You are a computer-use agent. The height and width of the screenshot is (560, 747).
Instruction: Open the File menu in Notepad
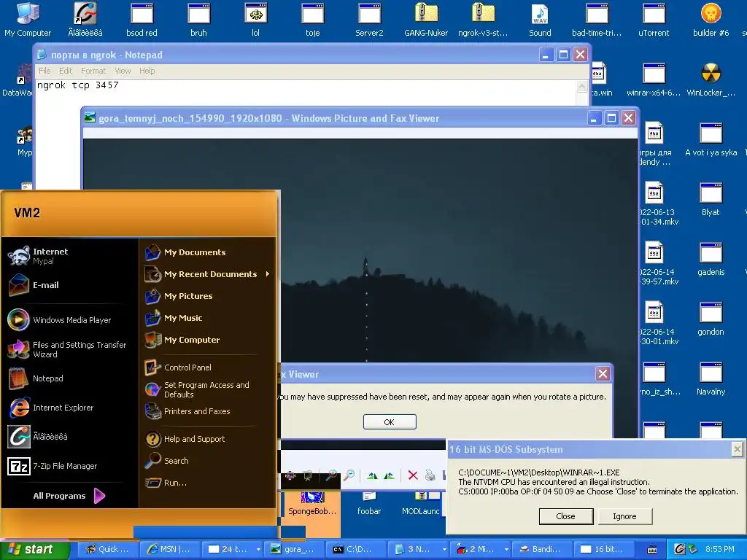coord(44,71)
